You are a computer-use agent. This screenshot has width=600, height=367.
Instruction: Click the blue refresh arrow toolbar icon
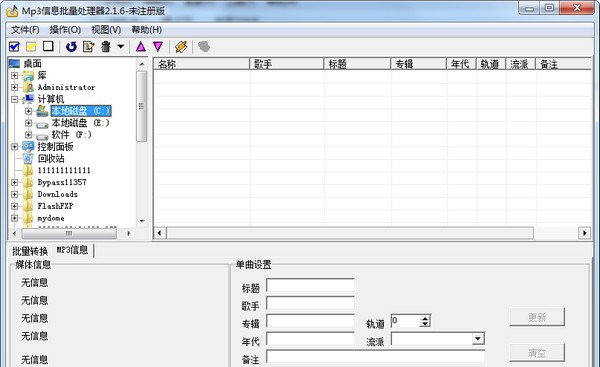point(71,47)
